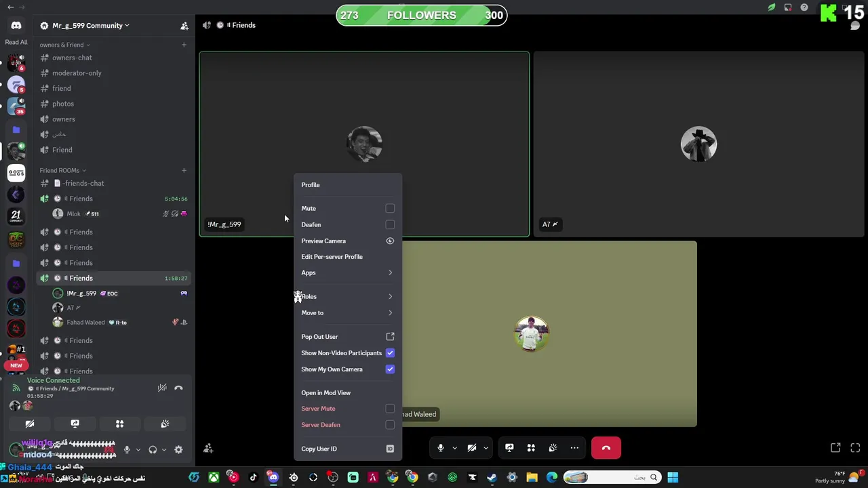Open Steam from the taskbar
This screenshot has width=868, height=488.
pos(492,477)
